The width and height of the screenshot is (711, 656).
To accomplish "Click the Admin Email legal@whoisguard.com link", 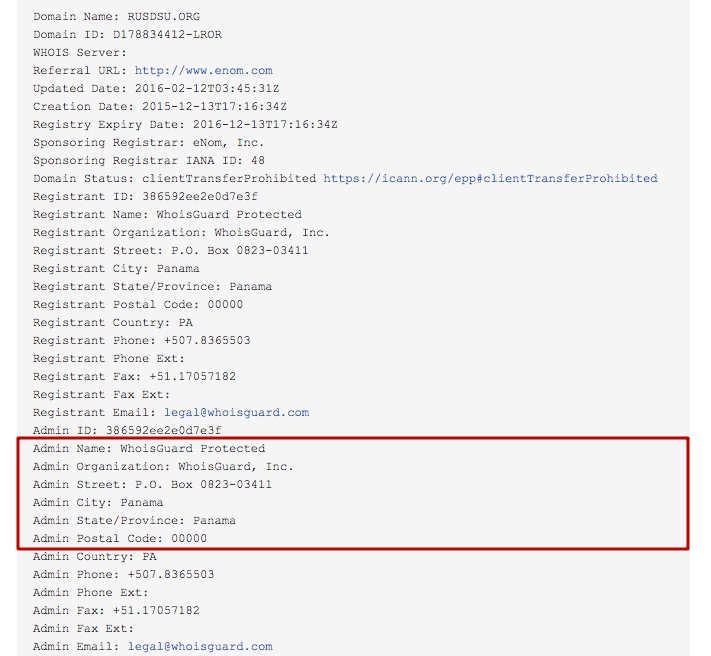I will coord(200,646).
